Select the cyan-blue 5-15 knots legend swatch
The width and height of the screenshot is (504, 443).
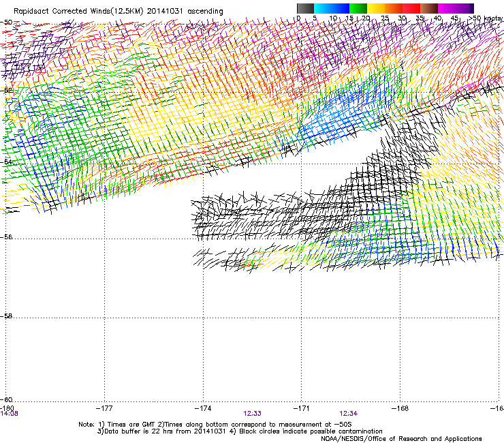pos(332,8)
